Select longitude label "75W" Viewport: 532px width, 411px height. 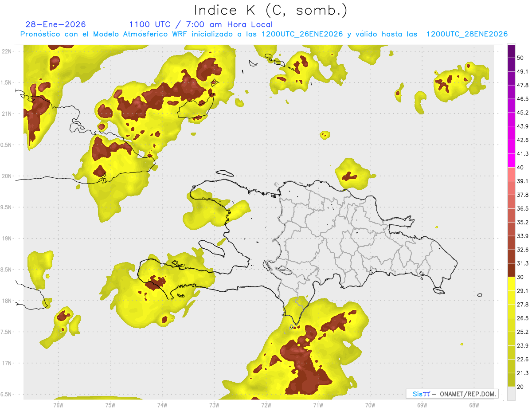click(110, 405)
